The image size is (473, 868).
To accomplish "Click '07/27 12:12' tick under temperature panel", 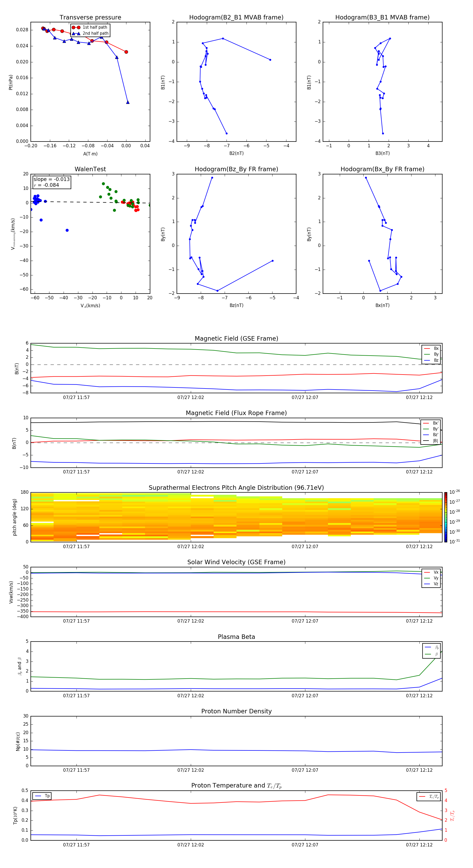I will (419, 845).
